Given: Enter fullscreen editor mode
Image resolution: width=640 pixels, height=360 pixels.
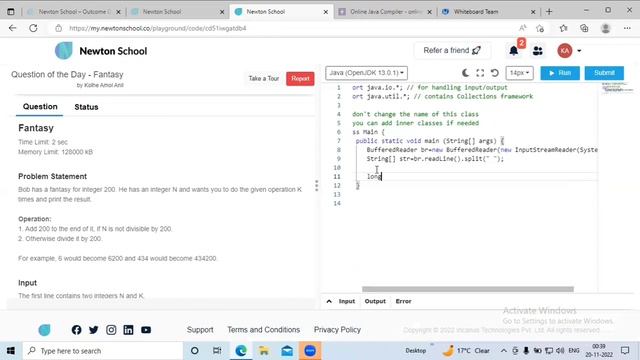Looking at the screenshot, I should click(480, 73).
